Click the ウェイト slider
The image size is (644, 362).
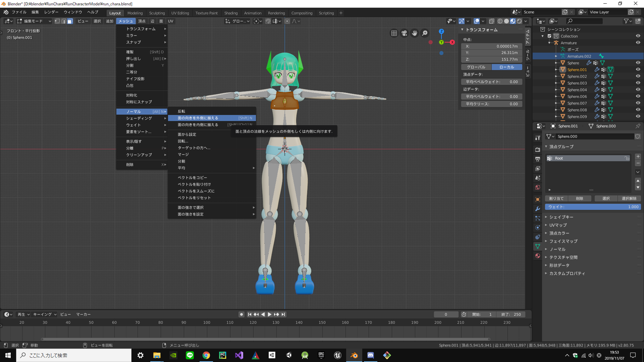pyautogui.click(x=592, y=206)
